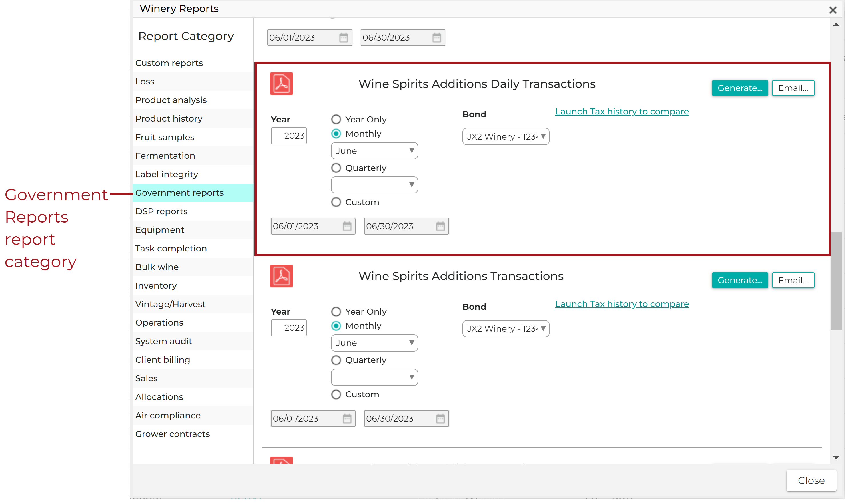848x504 pixels.
Task: Open Bond dropdown in Additions Transactions section
Action: click(x=506, y=329)
